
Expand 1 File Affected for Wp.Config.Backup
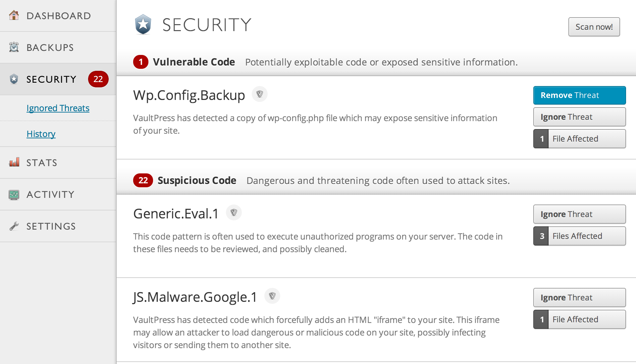580,139
